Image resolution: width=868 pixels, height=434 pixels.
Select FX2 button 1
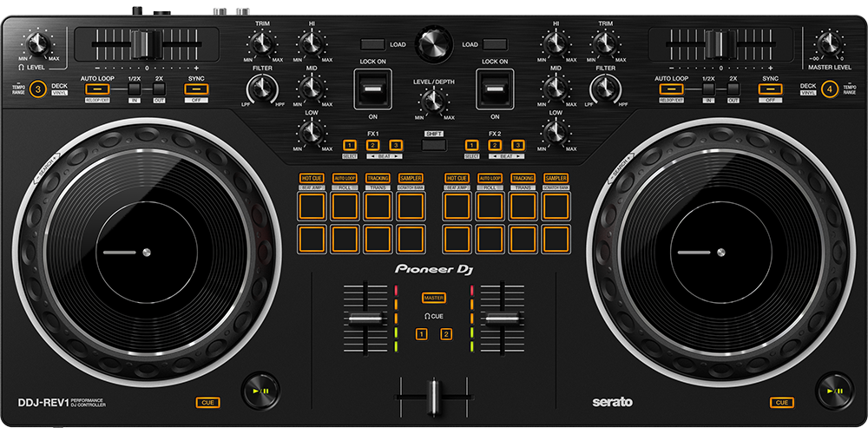coord(471,145)
